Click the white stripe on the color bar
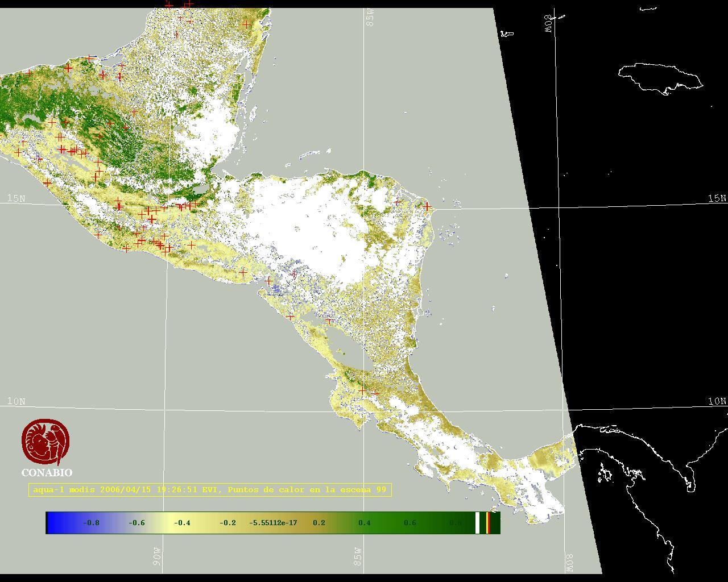The image size is (728, 582). coord(477,523)
